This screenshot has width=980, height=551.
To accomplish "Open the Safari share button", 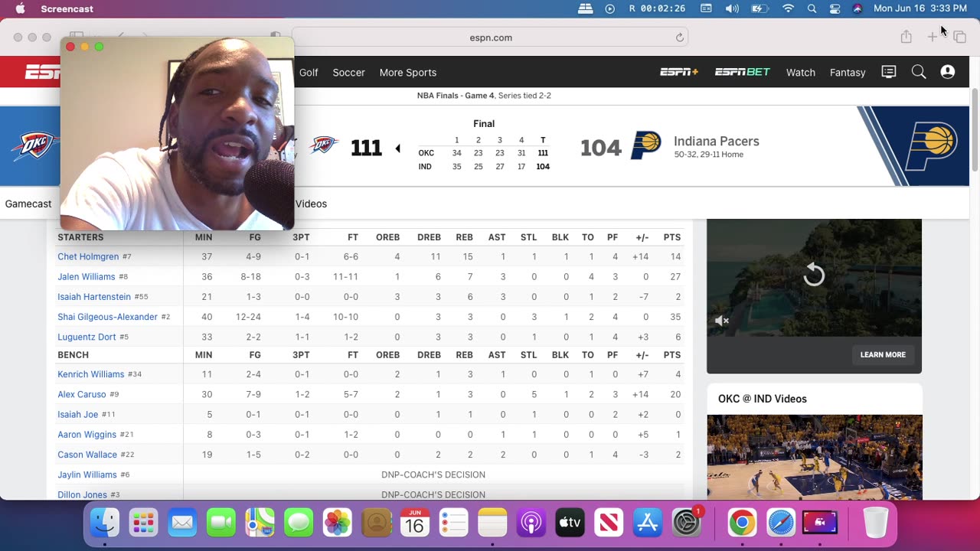I will tap(906, 37).
